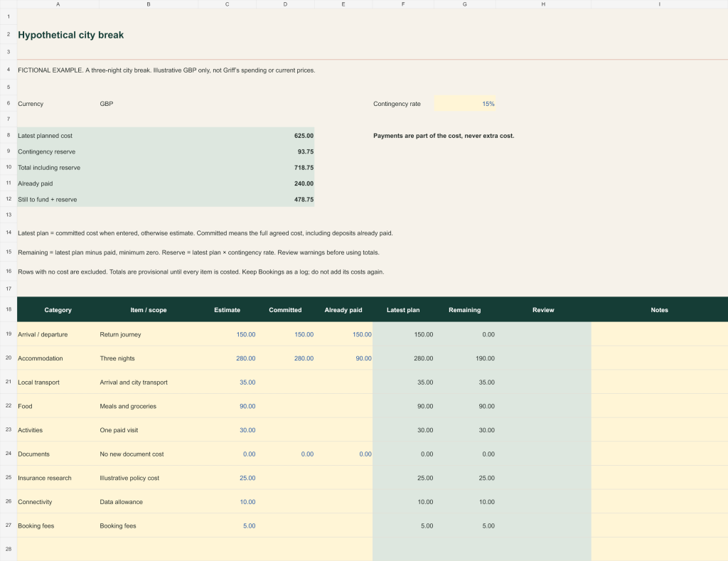
Task: Select column header F
Action: coord(403,4)
